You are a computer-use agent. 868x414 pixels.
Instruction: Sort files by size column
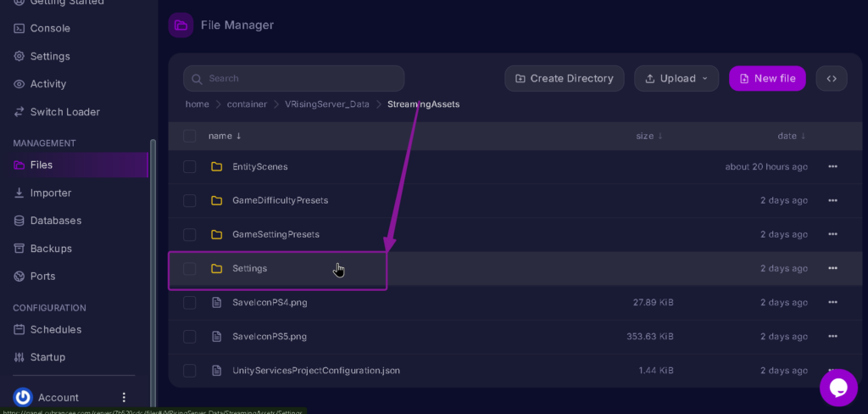pos(649,136)
